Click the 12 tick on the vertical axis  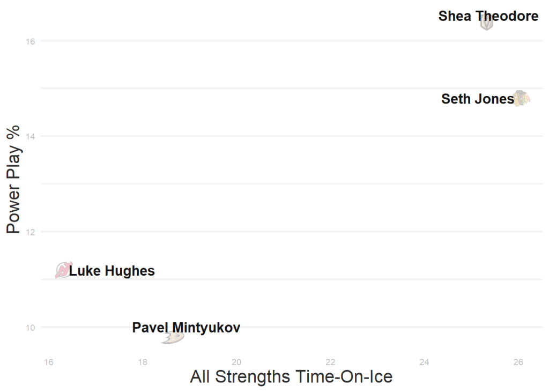coord(29,232)
